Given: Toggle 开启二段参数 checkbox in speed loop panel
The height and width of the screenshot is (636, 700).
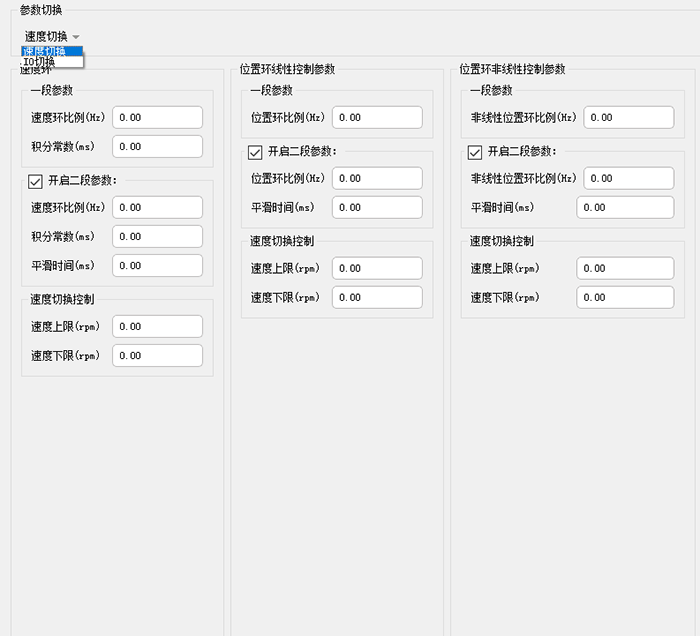Looking at the screenshot, I should pos(36,181).
